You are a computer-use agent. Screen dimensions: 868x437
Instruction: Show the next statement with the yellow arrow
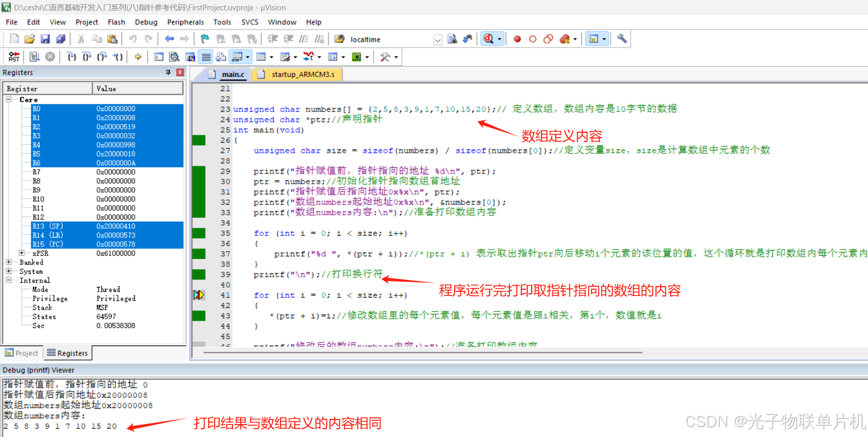pyautogui.click(x=138, y=57)
